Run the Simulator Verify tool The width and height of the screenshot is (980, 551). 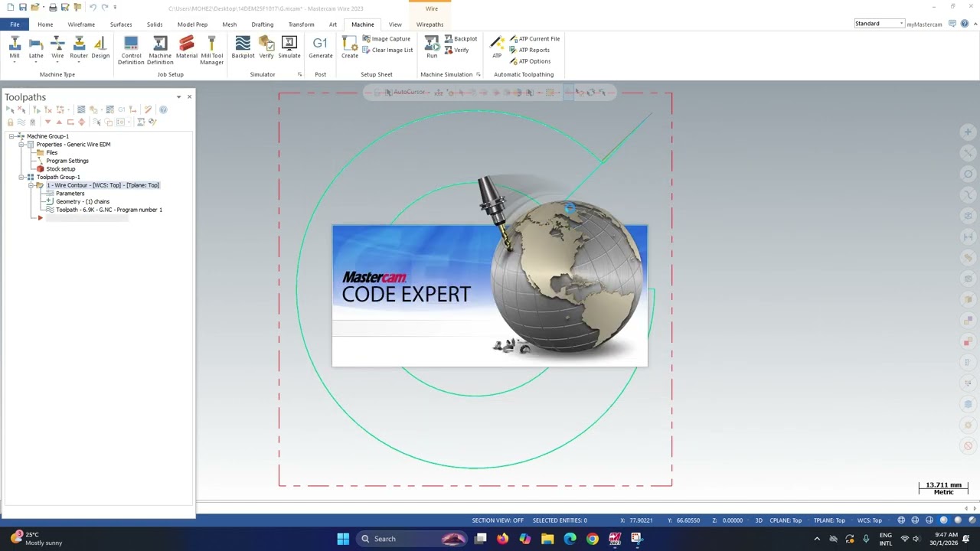(x=266, y=48)
